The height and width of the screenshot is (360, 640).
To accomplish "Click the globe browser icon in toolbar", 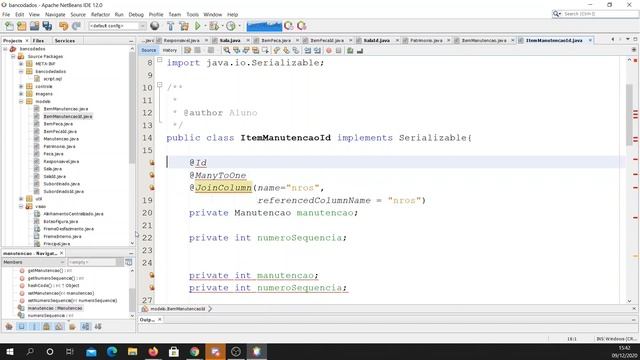I will point(155,26).
